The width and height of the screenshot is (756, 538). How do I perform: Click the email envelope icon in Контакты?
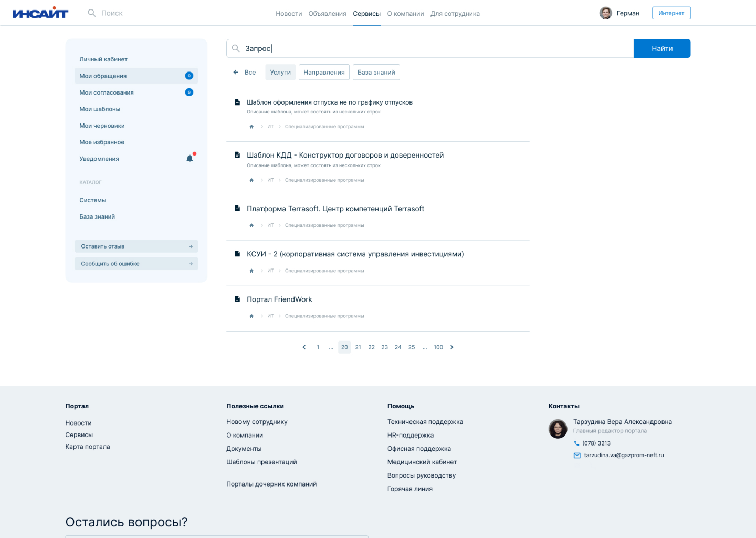click(x=577, y=456)
